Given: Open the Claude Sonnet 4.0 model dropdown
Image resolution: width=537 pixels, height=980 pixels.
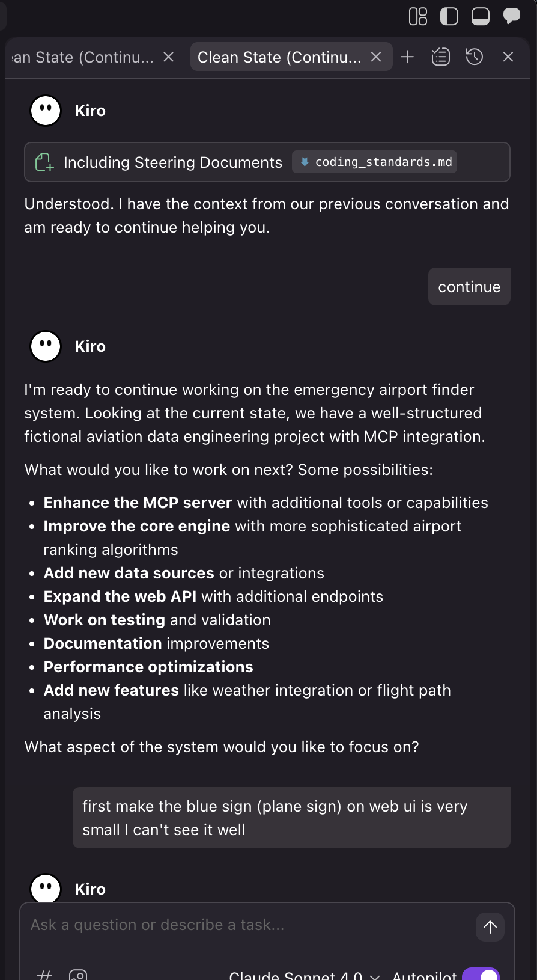Looking at the screenshot, I should (297, 975).
